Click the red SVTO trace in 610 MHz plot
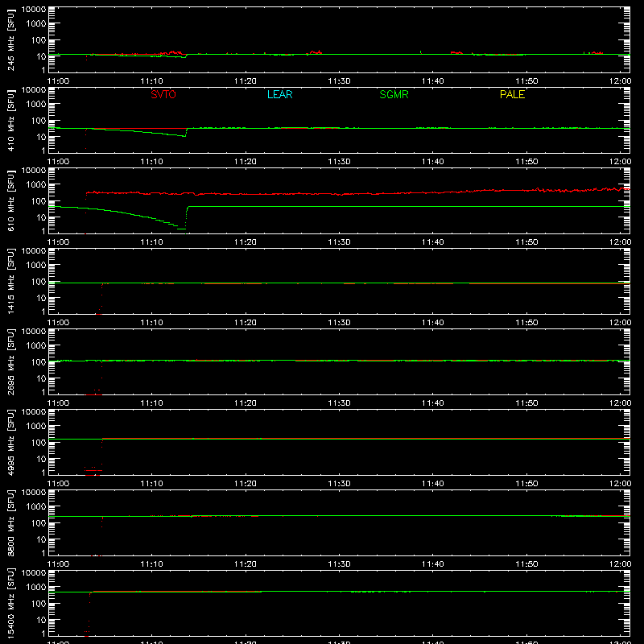The height and width of the screenshot is (644, 644). pyautogui.click(x=357, y=193)
